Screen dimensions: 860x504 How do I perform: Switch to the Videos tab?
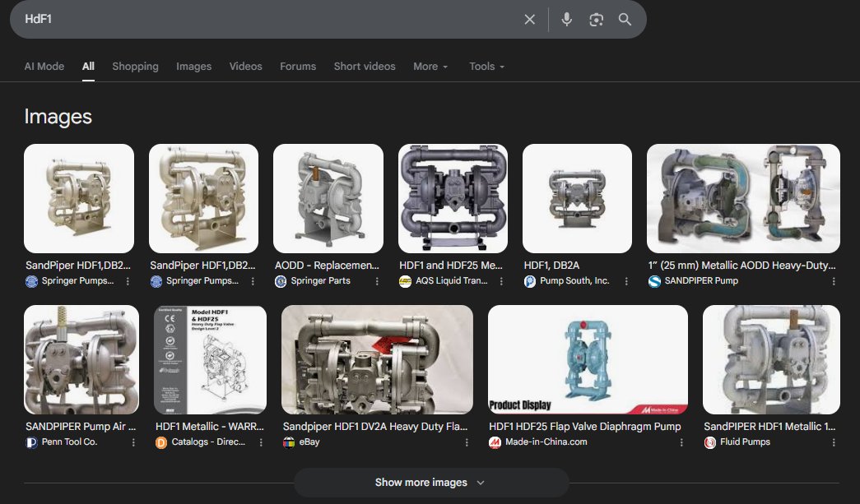[246, 67]
